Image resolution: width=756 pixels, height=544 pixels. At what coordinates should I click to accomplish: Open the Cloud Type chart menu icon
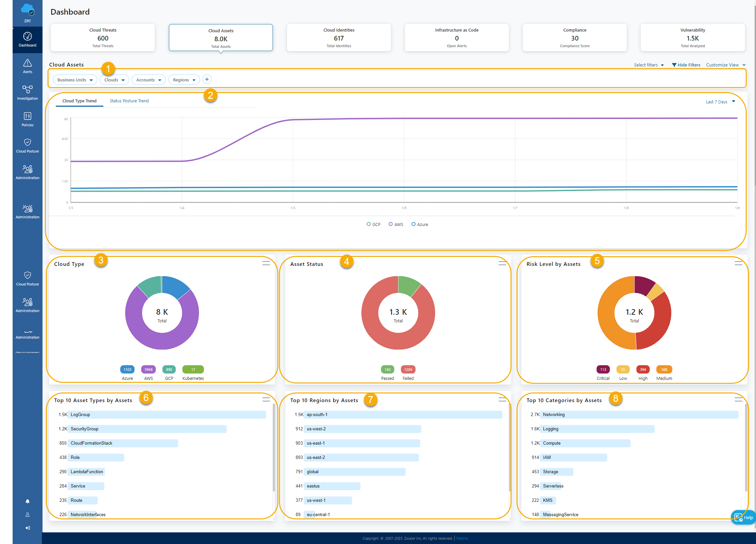coord(266,263)
